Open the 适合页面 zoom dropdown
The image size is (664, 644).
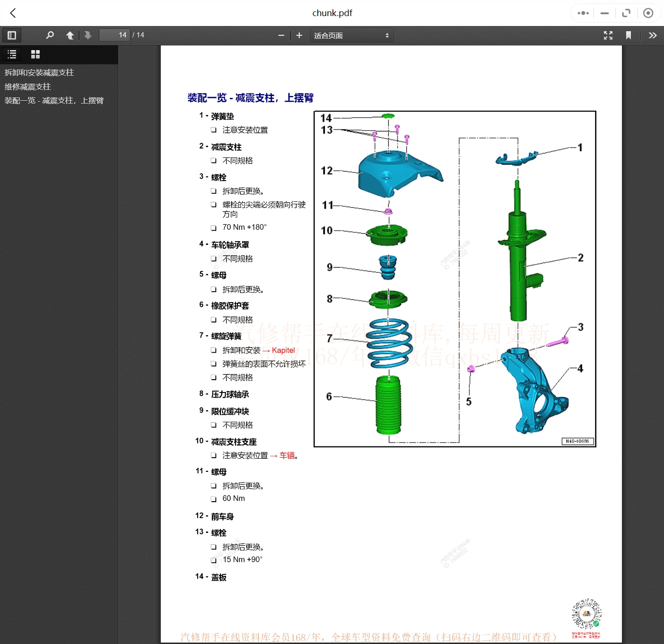351,35
